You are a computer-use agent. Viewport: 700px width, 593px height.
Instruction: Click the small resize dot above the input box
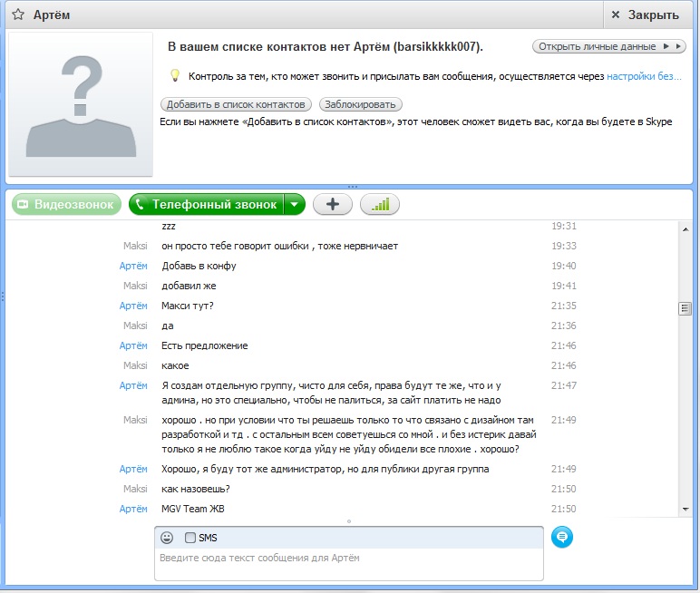(349, 521)
